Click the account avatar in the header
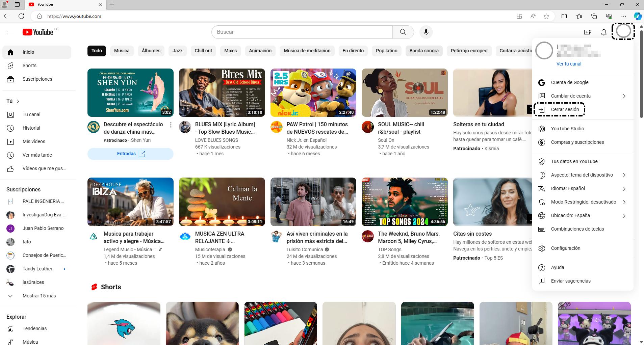The width and height of the screenshot is (644, 345). click(x=623, y=31)
